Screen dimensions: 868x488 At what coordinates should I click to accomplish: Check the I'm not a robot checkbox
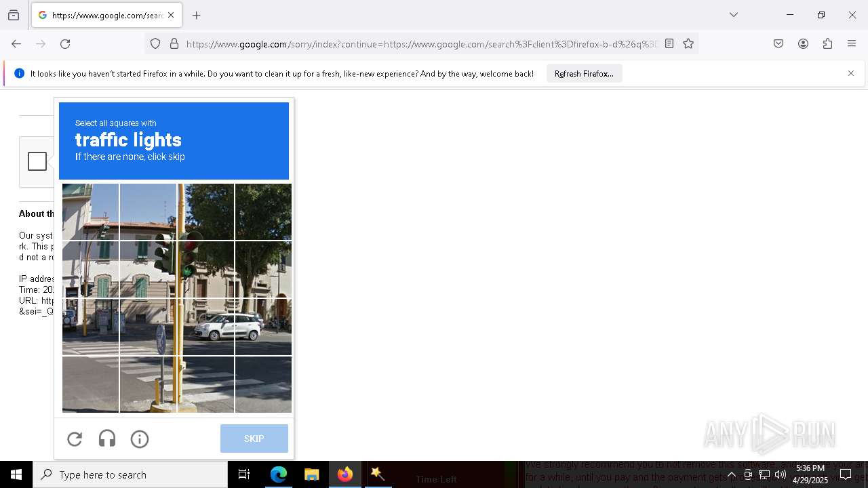coord(37,161)
